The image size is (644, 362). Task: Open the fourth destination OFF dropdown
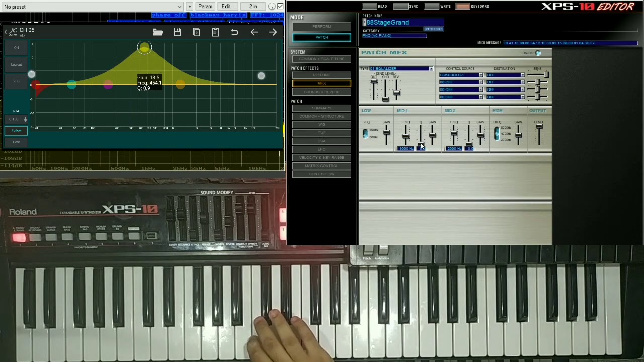click(505, 97)
